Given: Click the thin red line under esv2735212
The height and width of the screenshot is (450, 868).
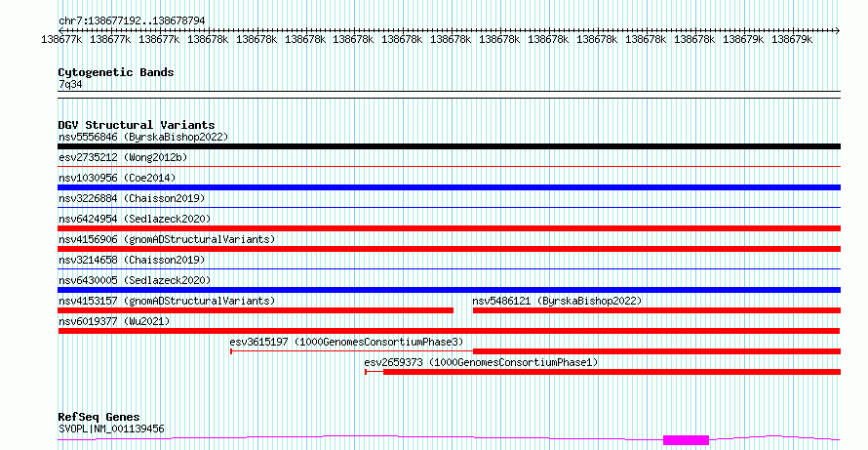Looking at the screenshot, I should [449, 166].
